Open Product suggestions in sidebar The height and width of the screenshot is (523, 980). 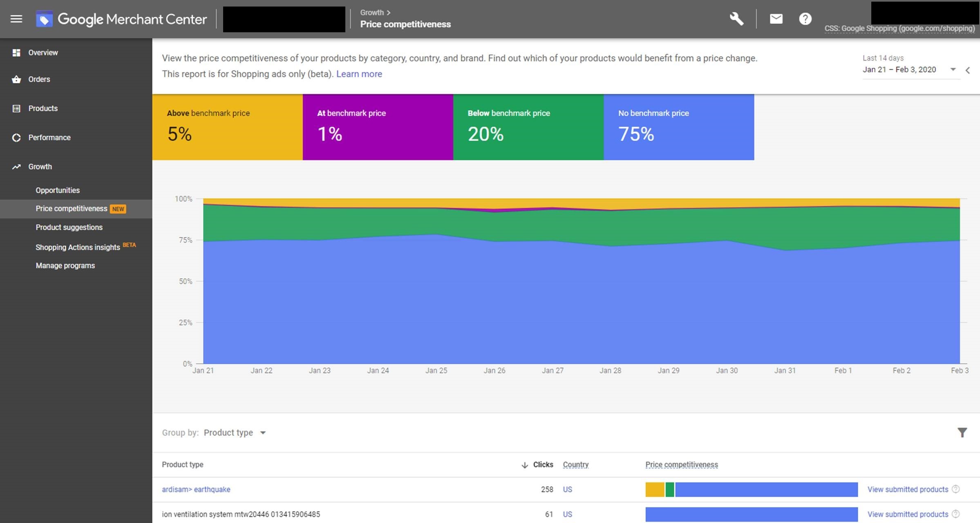point(69,227)
